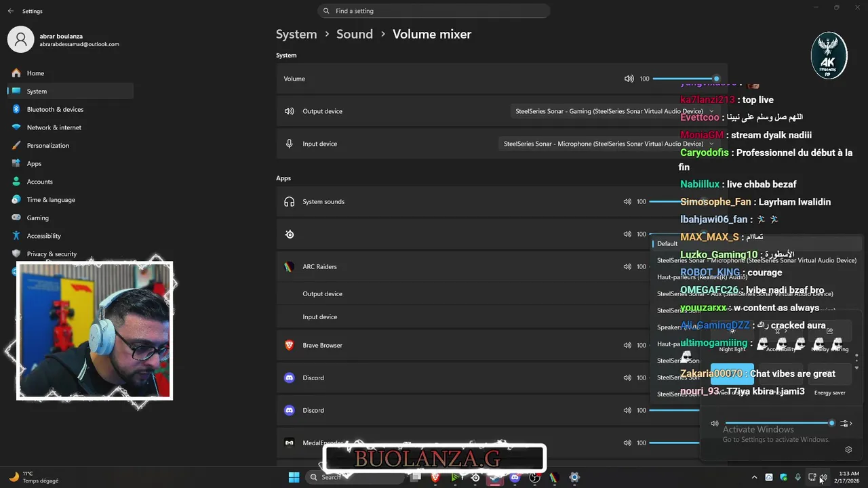Open OBS Studio from the taskbar

[x=534, y=477]
